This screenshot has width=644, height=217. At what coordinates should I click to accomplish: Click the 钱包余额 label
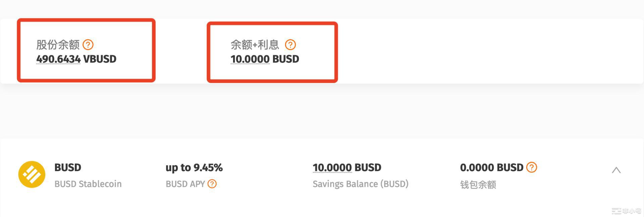click(478, 185)
